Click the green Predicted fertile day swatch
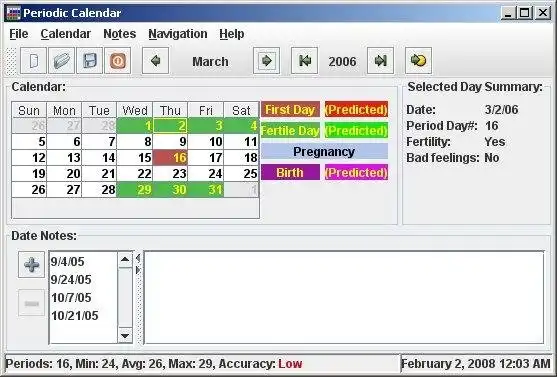Screen dimensions: 557x377 (356, 130)
